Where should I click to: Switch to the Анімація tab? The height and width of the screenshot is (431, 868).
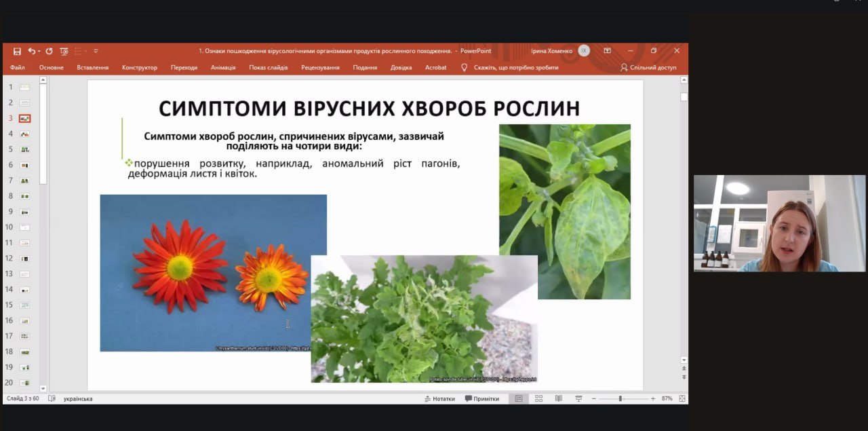[x=223, y=68]
